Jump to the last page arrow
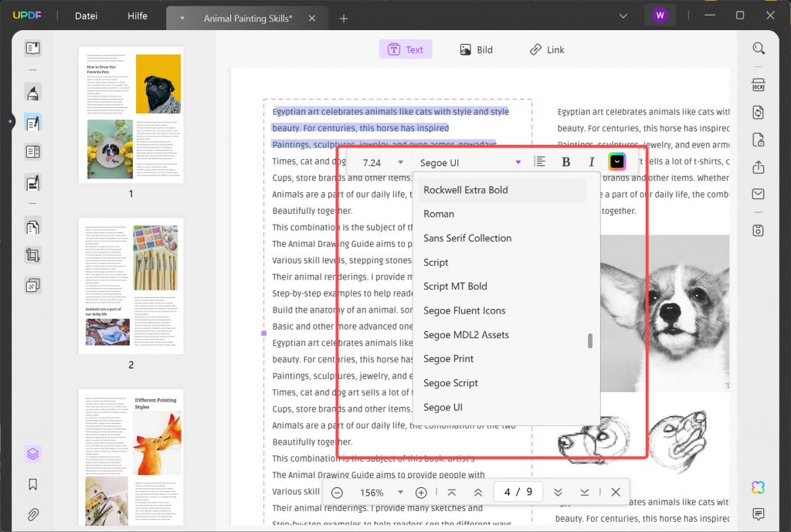Viewport: 791px width, 532px height. pos(584,492)
